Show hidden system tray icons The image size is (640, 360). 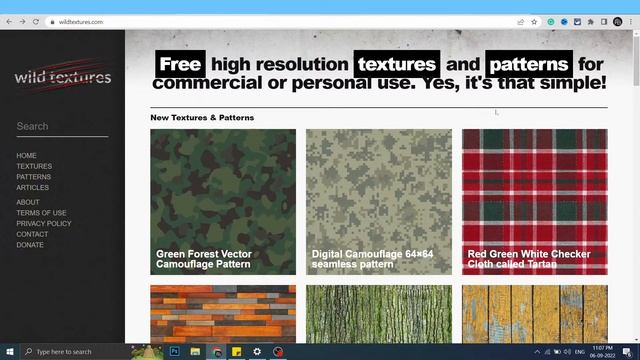[x=537, y=351]
